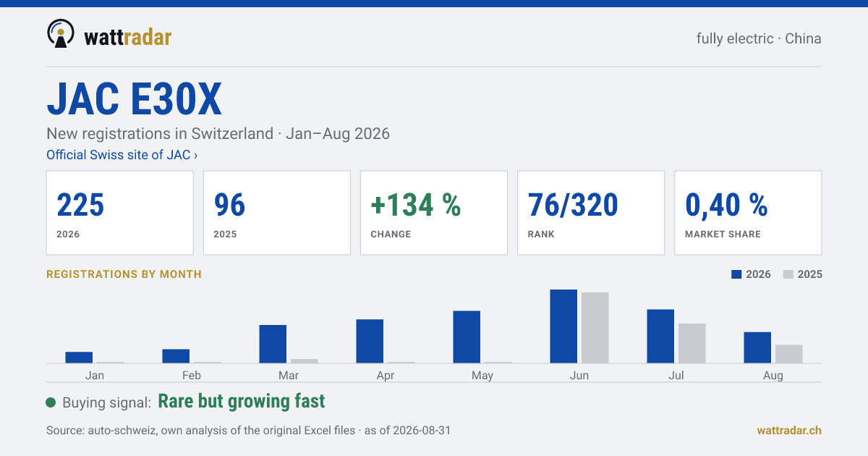
Task: Click the Registrations by Month heading
Action: click(x=124, y=274)
